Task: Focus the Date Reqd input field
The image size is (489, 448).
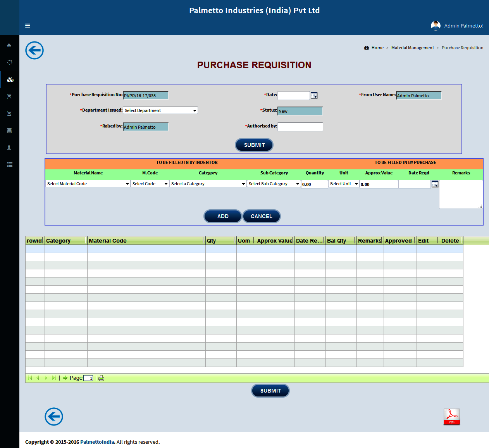Action: point(415,184)
